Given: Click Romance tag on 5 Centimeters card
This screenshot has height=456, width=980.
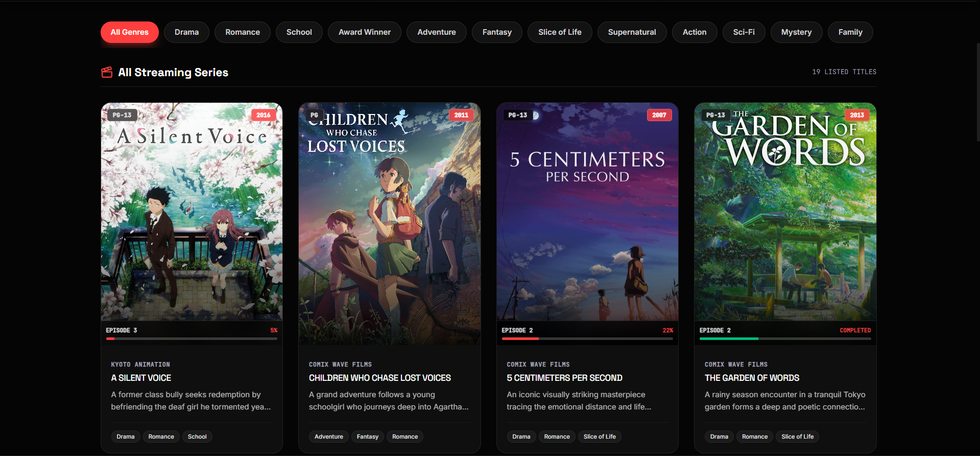Looking at the screenshot, I should tap(557, 437).
